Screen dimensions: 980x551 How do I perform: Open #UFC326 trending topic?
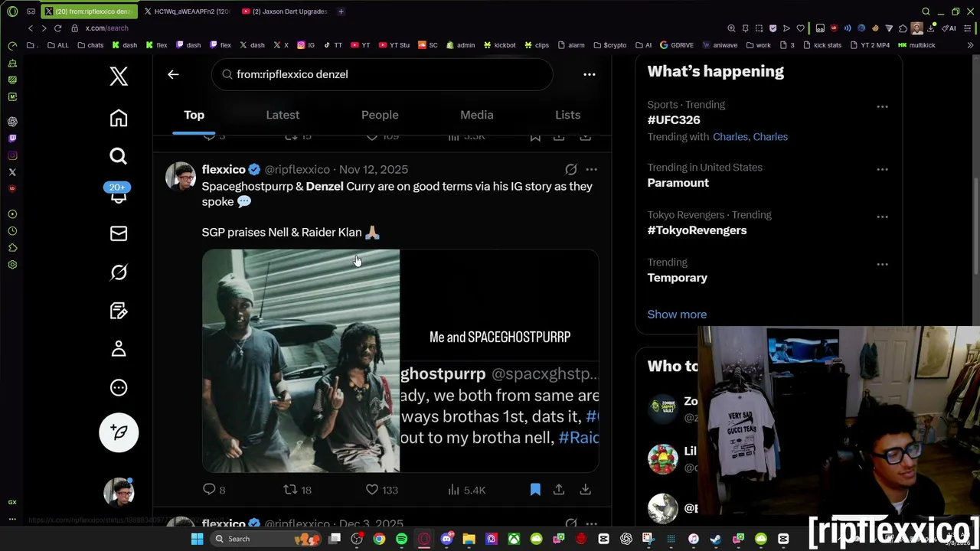pos(674,120)
